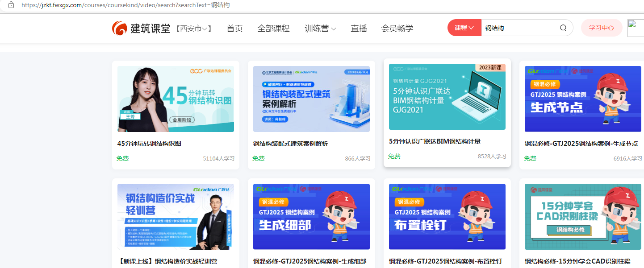Click 免费 label under GTJ2025 生成节点 course
The image size is (644, 268).
point(530,158)
